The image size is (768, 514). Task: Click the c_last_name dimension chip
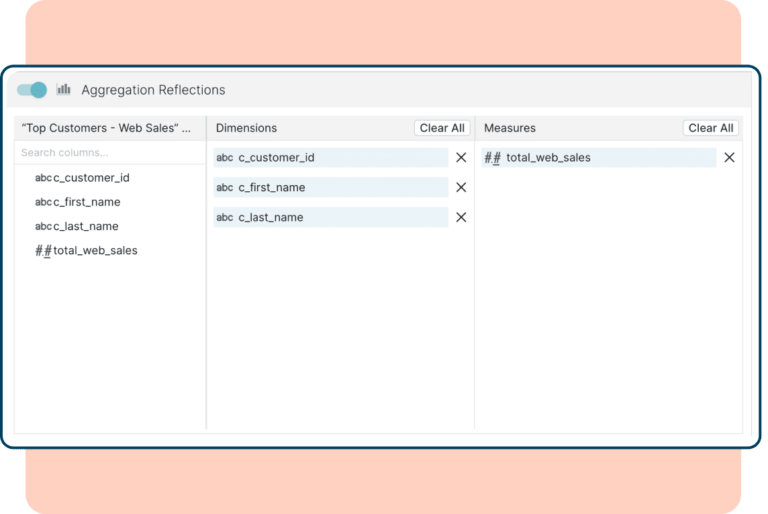click(330, 217)
